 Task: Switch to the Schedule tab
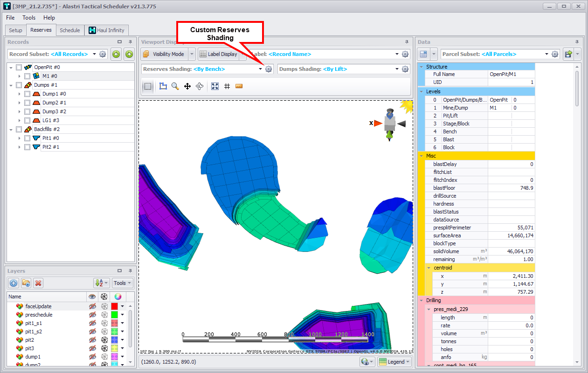pyautogui.click(x=70, y=30)
